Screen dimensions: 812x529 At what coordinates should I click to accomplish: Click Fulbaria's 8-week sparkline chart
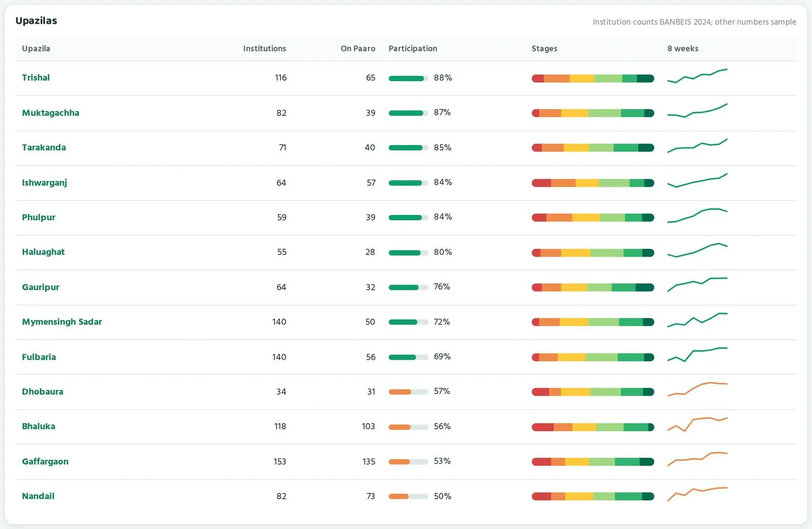click(x=697, y=355)
